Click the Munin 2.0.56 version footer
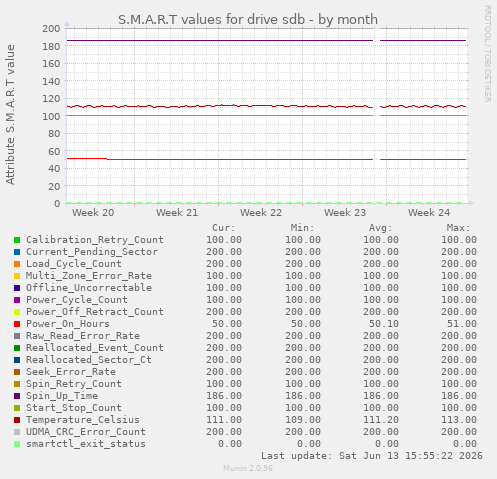 (x=248, y=468)
